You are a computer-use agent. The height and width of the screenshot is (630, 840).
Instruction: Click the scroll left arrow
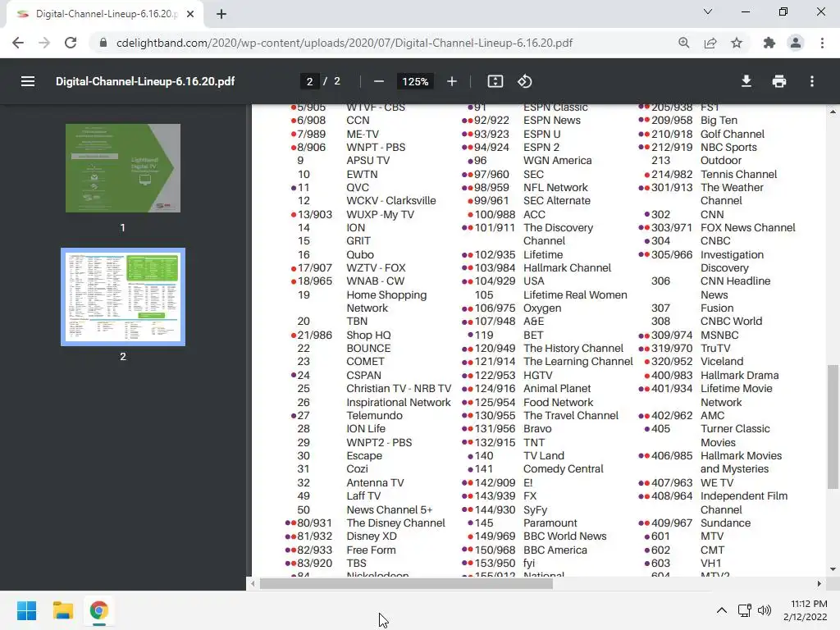click(x=253, y=584)
